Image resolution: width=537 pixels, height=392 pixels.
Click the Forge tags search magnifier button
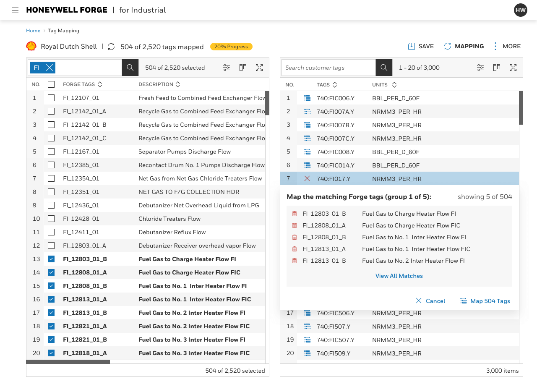click(130, 68)
